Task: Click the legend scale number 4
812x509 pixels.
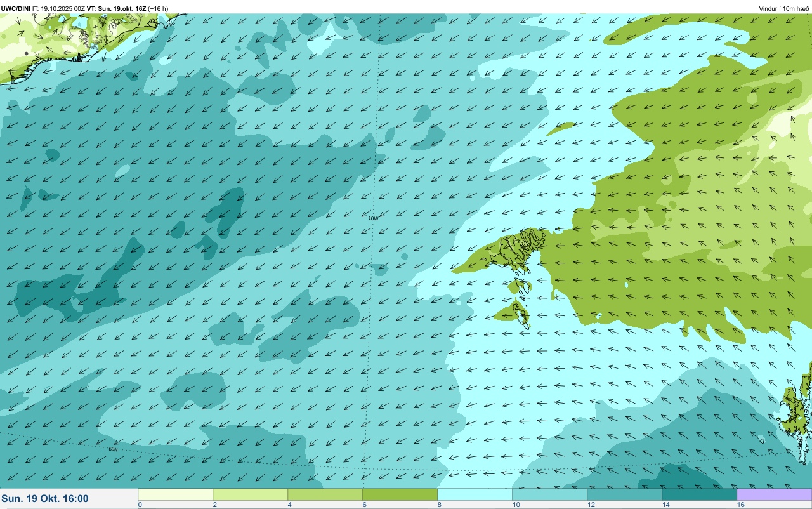Action: tap(290, 505)
